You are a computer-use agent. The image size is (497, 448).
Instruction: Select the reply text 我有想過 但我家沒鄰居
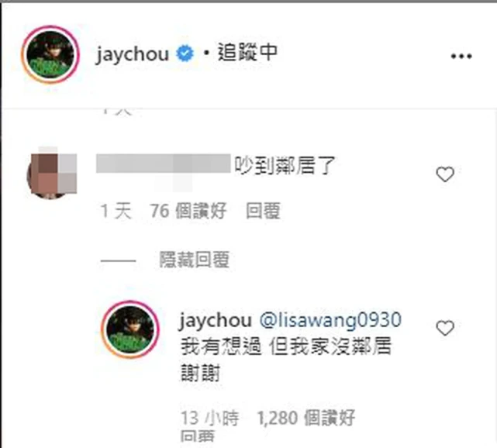coord(286,346)
